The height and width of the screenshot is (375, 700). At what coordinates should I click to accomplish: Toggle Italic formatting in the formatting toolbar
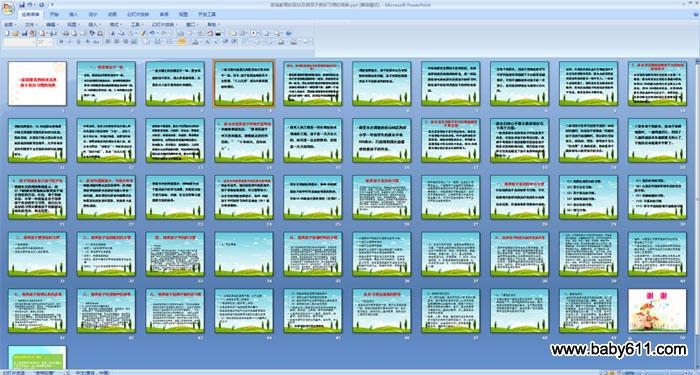click(70, 42)
